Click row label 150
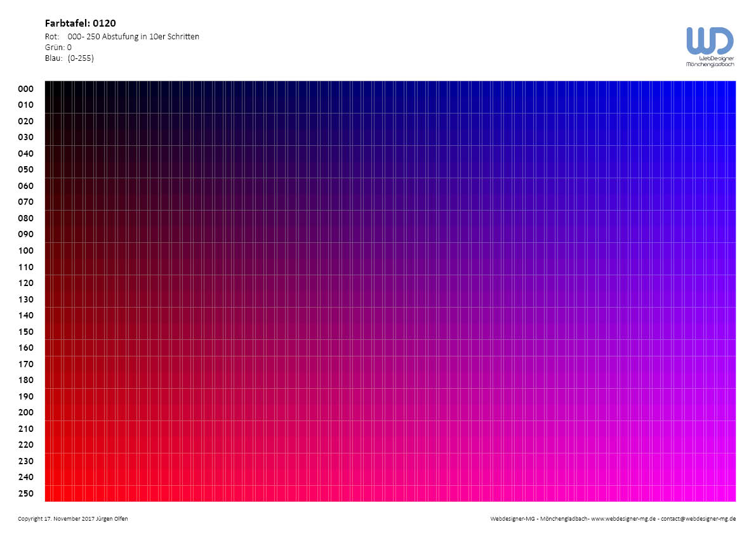Viewport: 756px width, 534px height. 26,332
